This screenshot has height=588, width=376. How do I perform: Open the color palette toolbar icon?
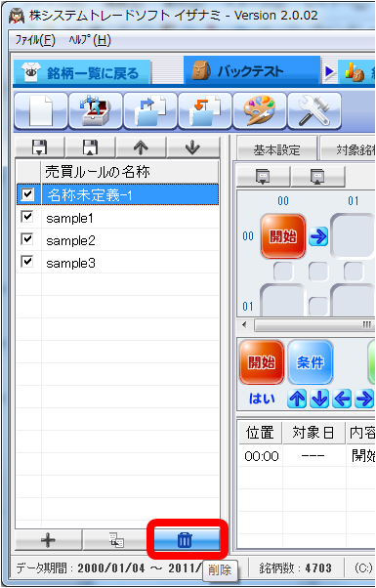pos(260,111)
